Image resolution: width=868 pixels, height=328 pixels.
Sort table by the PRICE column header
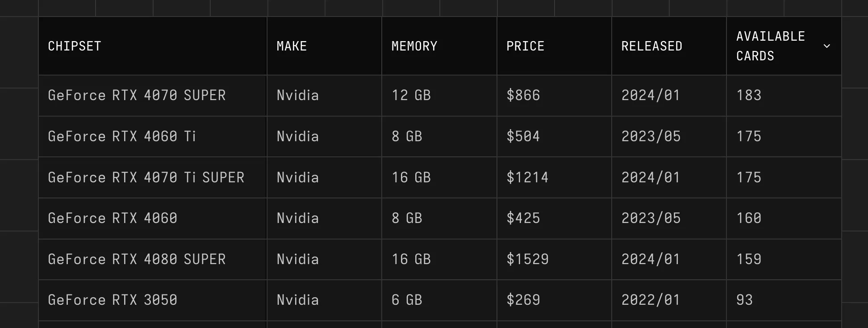(x=525, y=46)
